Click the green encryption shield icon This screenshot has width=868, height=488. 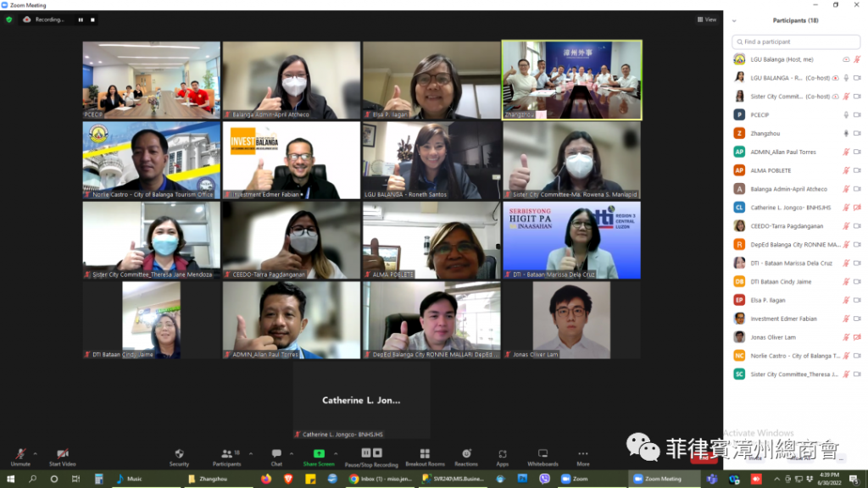[8, 20]
